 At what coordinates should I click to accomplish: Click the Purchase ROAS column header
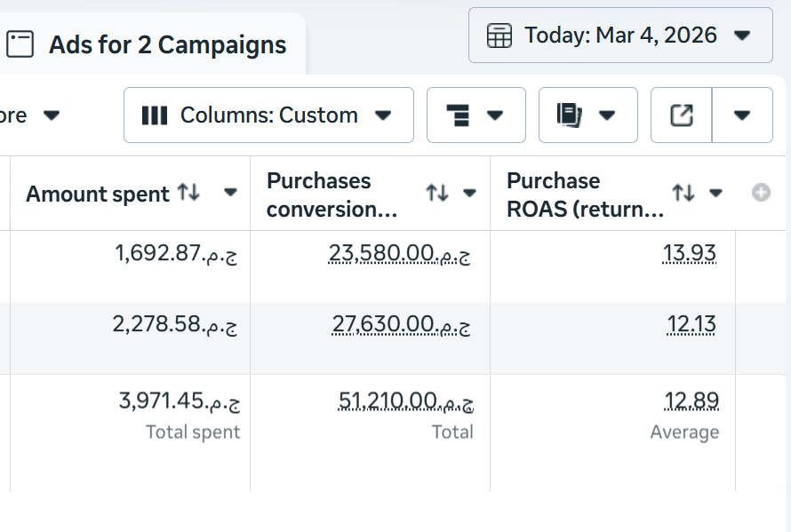point(585,195)
